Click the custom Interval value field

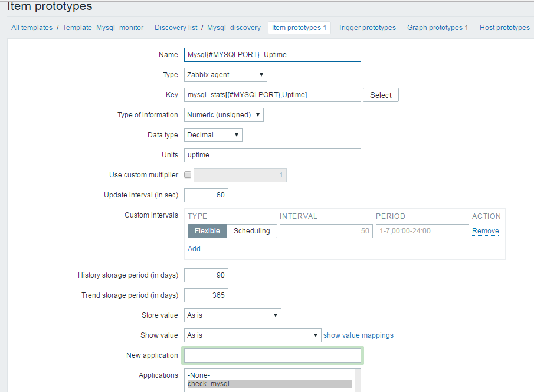(326, 231)
